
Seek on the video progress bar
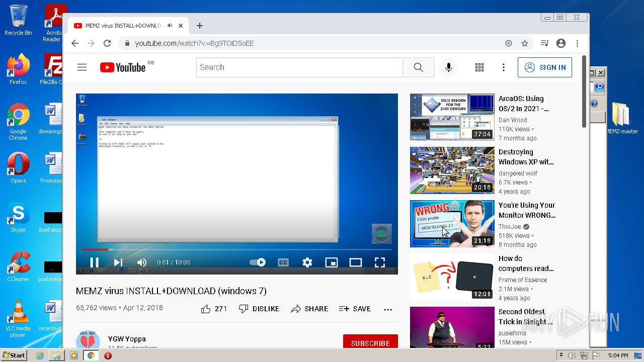236,249
